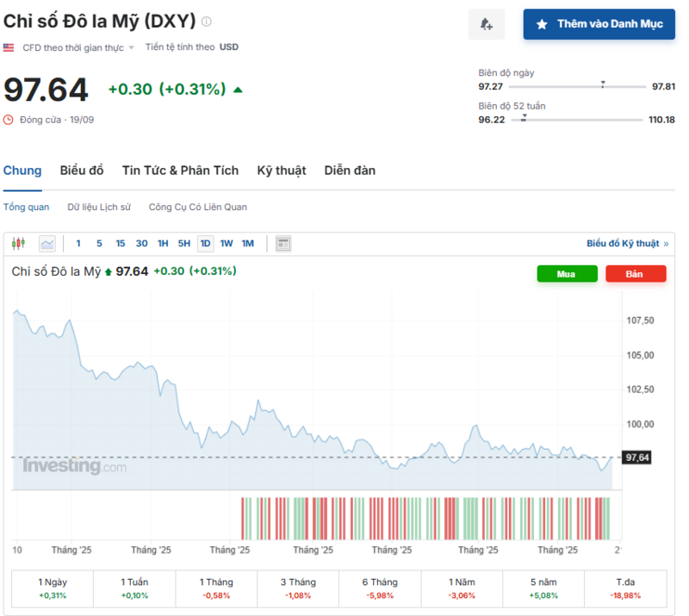The width and height of the screenshot is (689, 616).
Task: Select the 5H chart interval
Action: (x=183, y=244)
